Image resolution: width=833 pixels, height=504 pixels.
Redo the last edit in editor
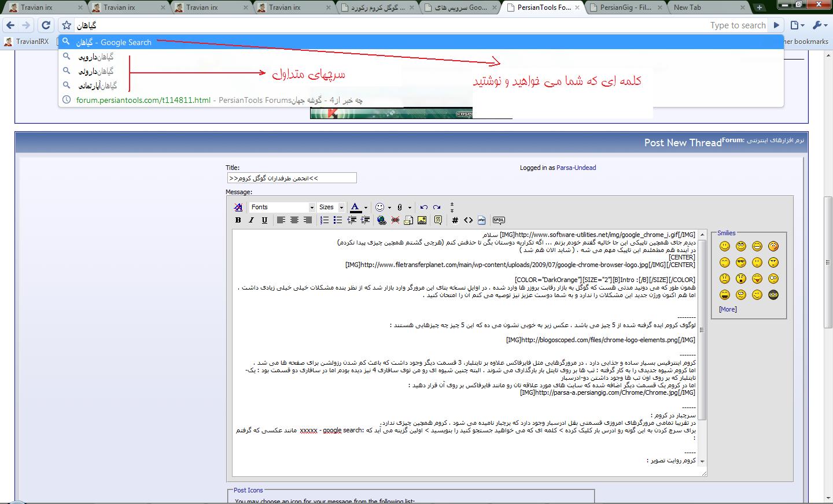tap(437, 207)
